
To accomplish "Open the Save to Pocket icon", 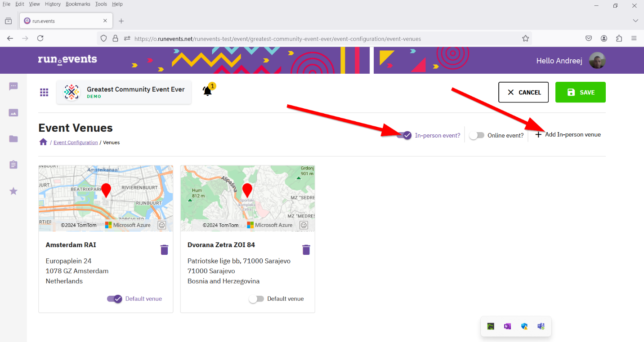I will [x=589, y=39].
